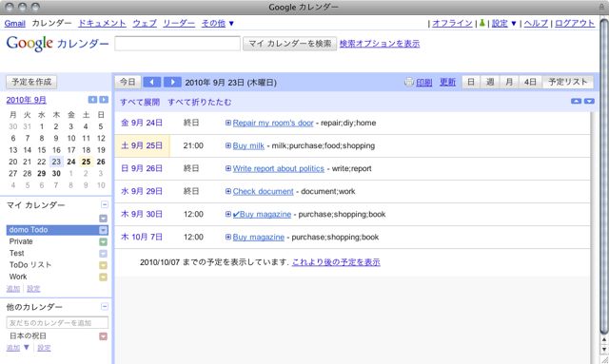
Task: Show previous month in mini calendar
Action: click(x=92, y=100)
